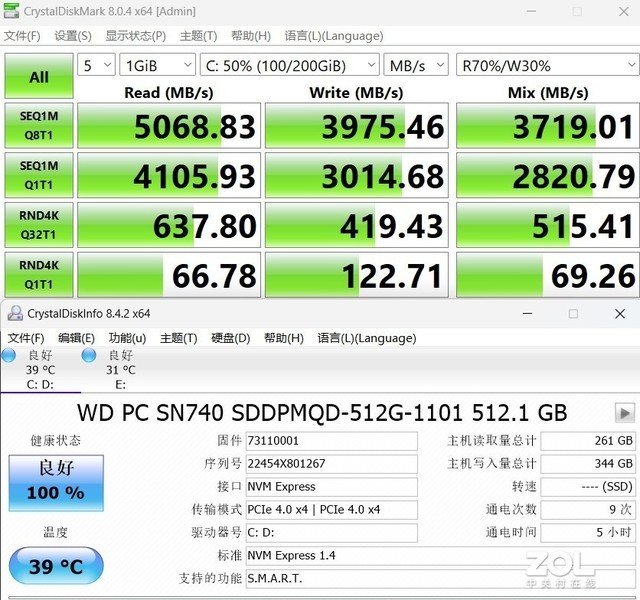Start the RND4K Q32T1 test
The width and height of the screenshot is (640, 600).
pos(39,225)
